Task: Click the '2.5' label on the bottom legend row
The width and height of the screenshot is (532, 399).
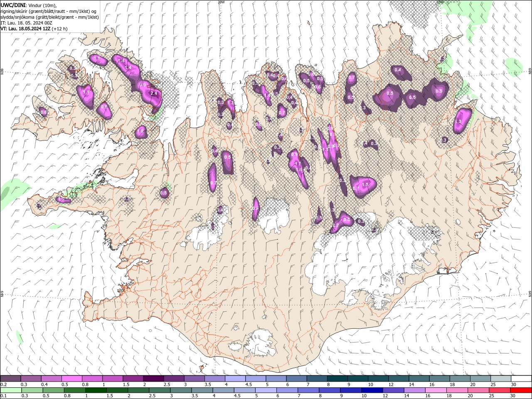Action: click(152, 396)
